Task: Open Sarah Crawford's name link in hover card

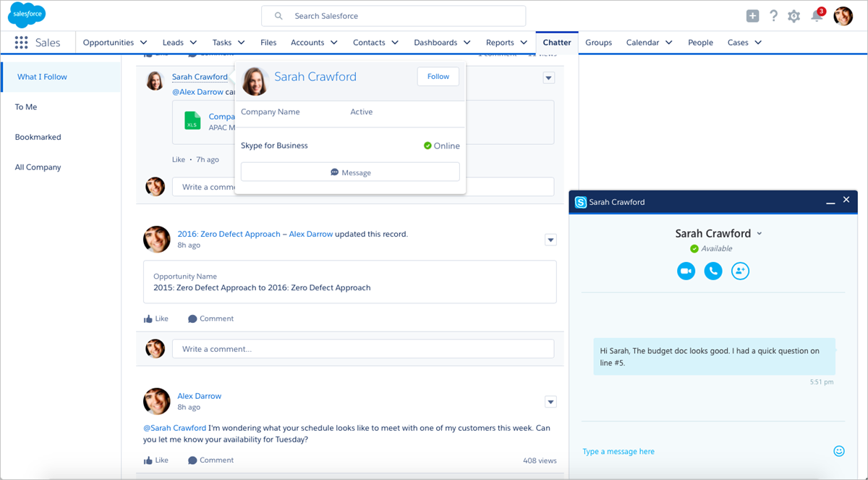Action: pos(315,77)
